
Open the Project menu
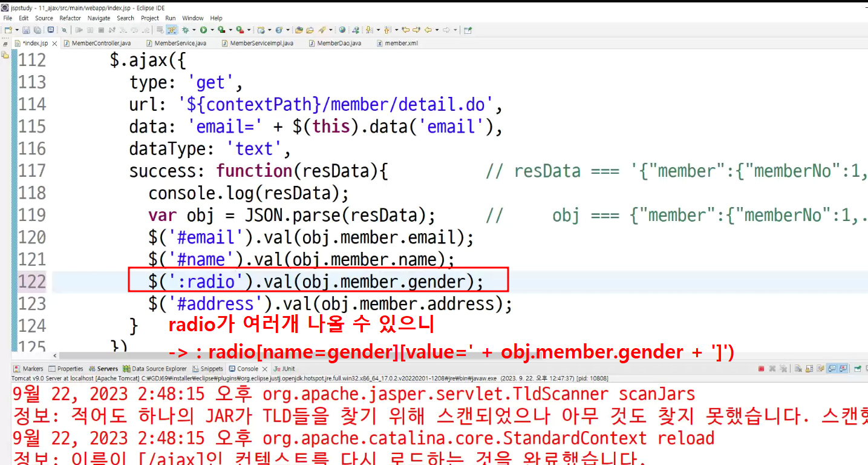coord(150,18)
